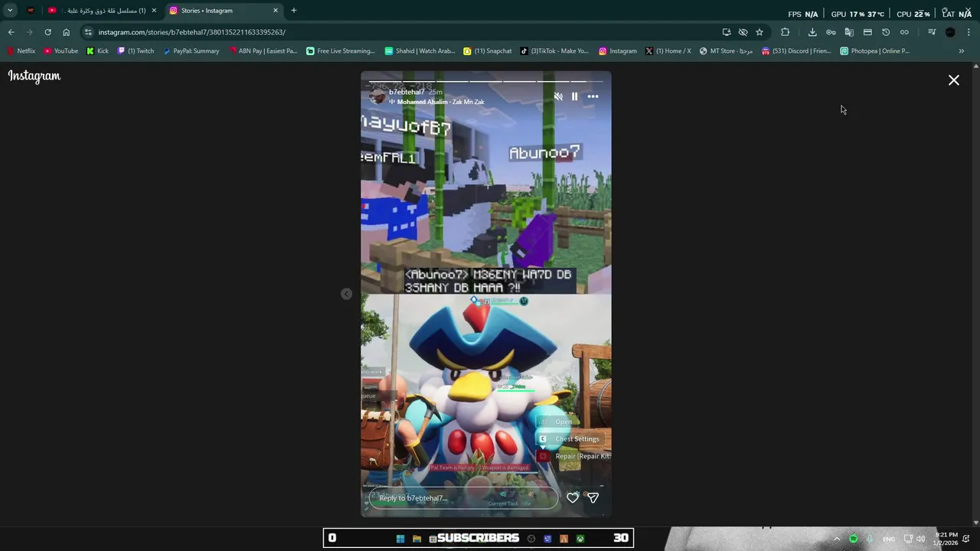980x551 pixels.
Task: Expand the hidden bookmarks chevron
Action: 962,51
